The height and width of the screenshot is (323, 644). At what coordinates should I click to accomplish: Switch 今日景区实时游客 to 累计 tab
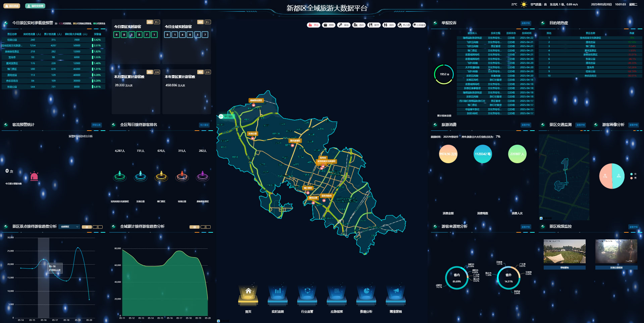157,22
